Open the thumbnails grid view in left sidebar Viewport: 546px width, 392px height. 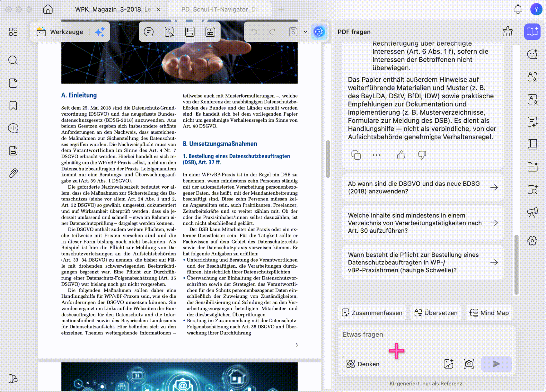(13, 32)
